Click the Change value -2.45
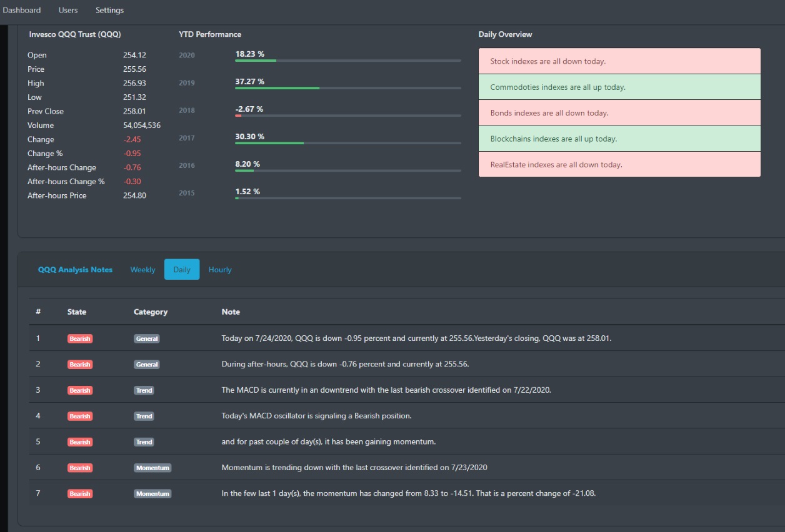Viewport: 785px width, 532px height. pos(132,139)
